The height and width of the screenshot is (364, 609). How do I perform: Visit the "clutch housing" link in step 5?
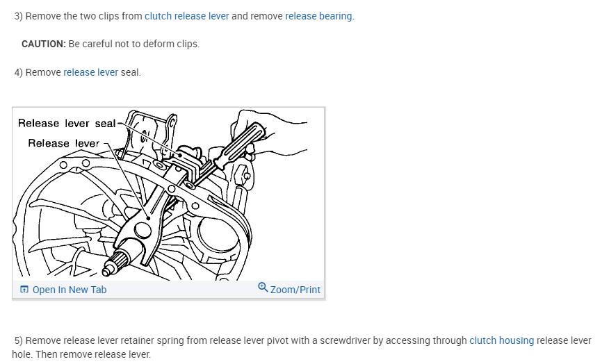(x=502, y=340)
